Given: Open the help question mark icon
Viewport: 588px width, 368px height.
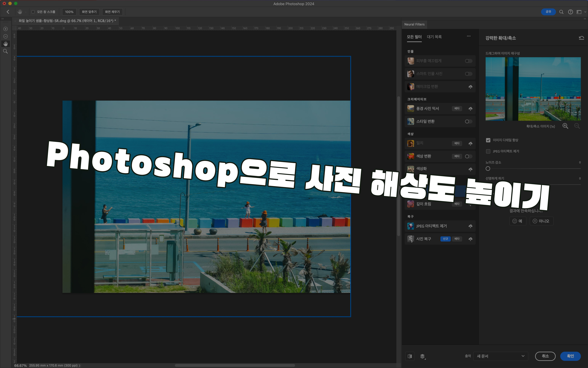Looking at the screenshot, I should pos(571,12).
